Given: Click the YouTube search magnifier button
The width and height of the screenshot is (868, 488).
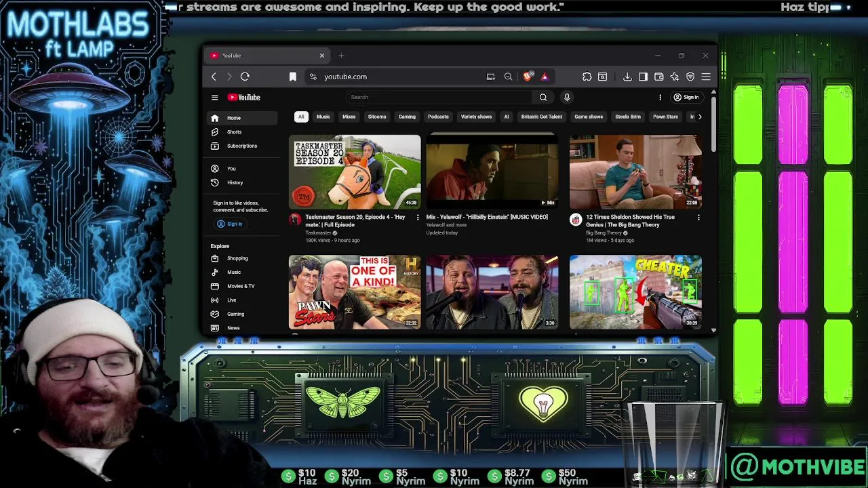Looking at the screenshot, I should [x=543, y=97].
